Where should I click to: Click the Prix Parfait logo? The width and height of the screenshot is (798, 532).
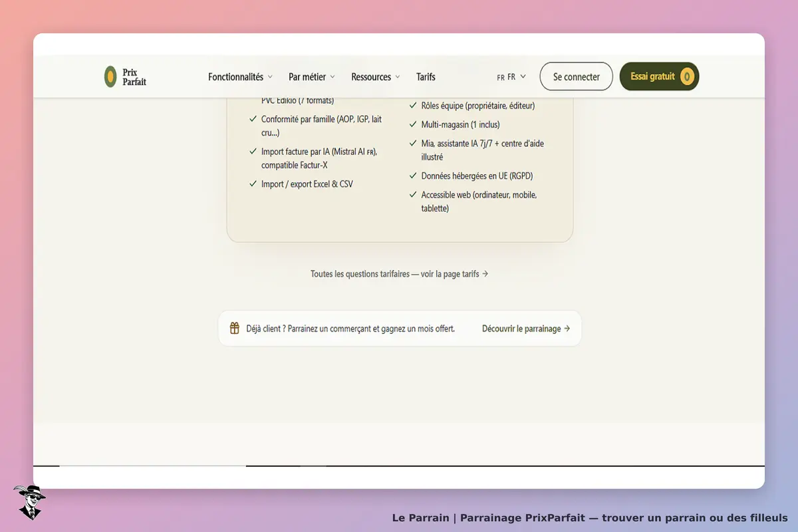[x=125, y=77]
